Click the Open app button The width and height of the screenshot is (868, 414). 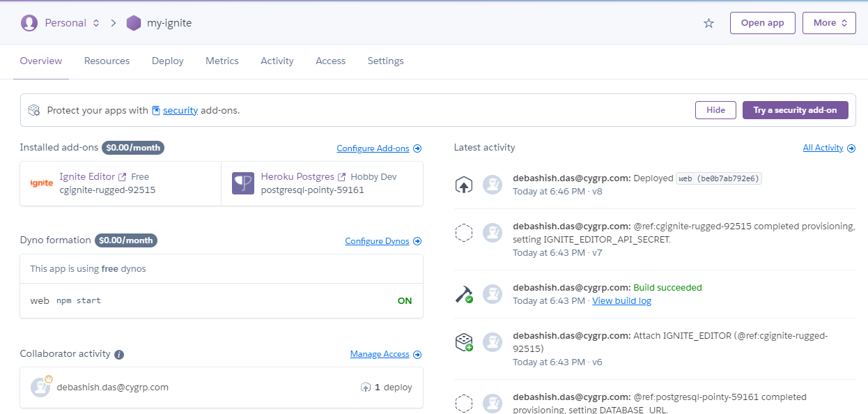click(762, 23)
